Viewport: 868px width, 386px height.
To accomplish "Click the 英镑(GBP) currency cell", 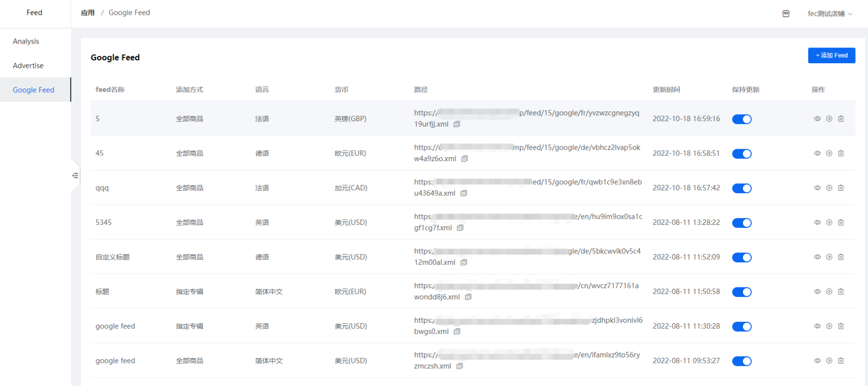I will point(350,119).
